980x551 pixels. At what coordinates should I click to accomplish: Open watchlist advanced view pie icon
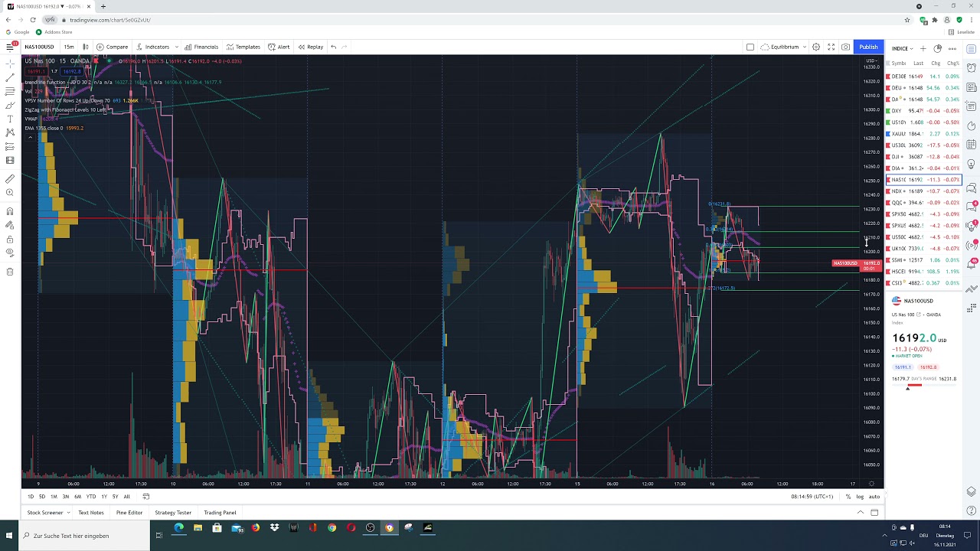(x=938, y=48)
